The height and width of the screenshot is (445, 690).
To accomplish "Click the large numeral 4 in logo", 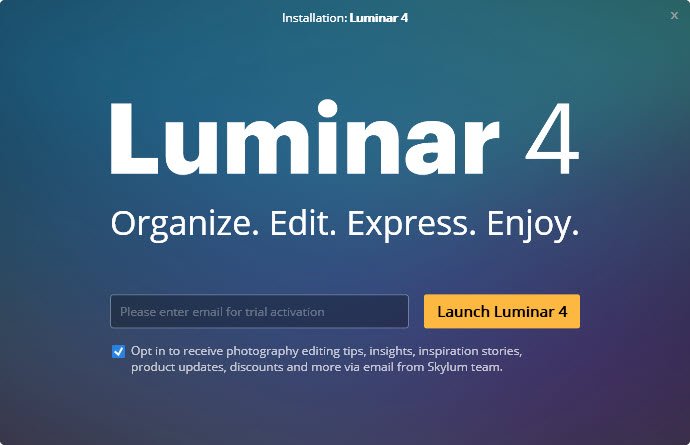I will 552,139.
